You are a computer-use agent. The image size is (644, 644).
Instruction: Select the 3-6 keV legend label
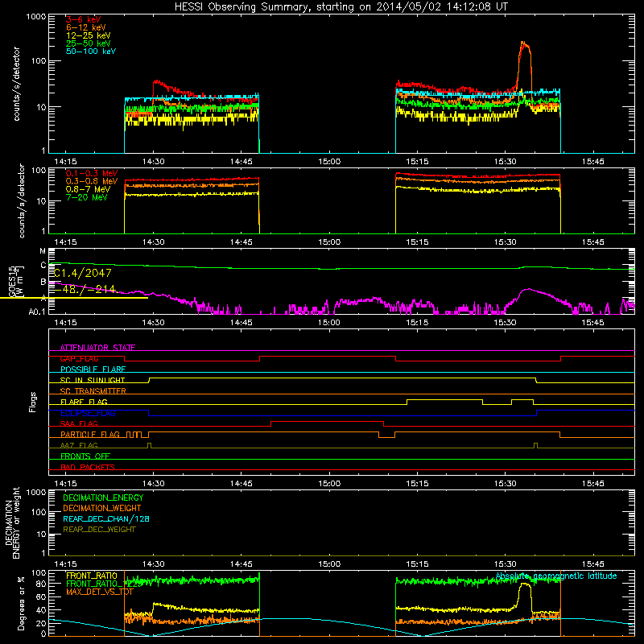click(x=83, y=19)
